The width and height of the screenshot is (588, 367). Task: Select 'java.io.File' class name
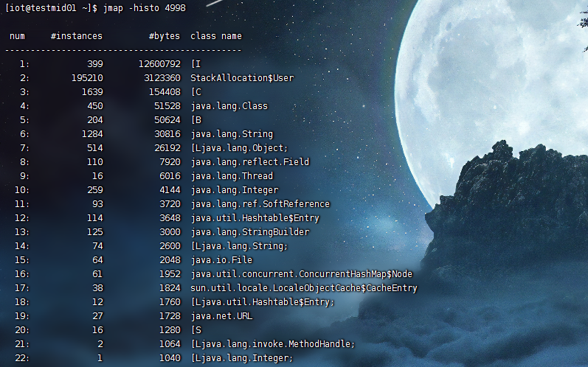point(221,260)
